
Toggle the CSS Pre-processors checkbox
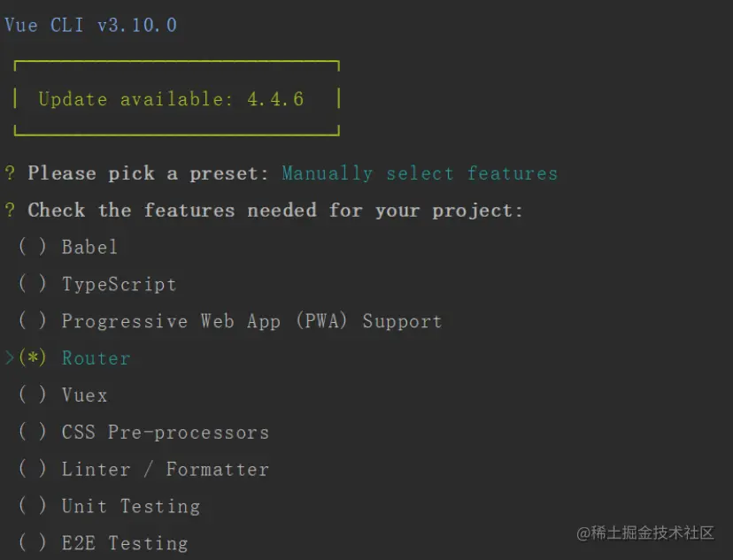(32, 433)
